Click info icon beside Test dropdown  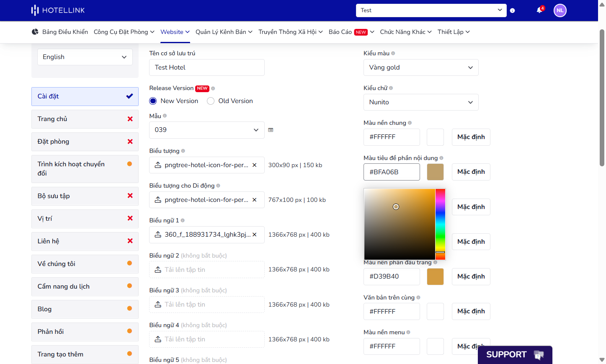point(512,10)
